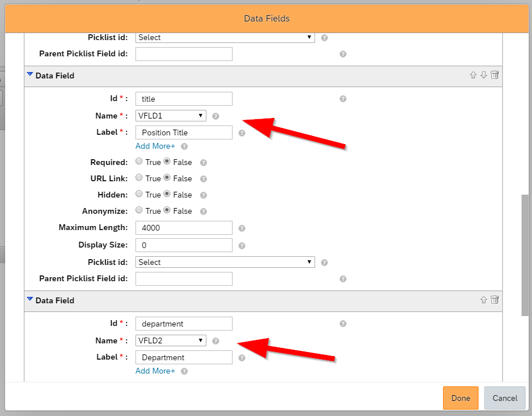Screen dimensions: 532x416
Task: Edit the Department label field
Action: click(184, 357)
